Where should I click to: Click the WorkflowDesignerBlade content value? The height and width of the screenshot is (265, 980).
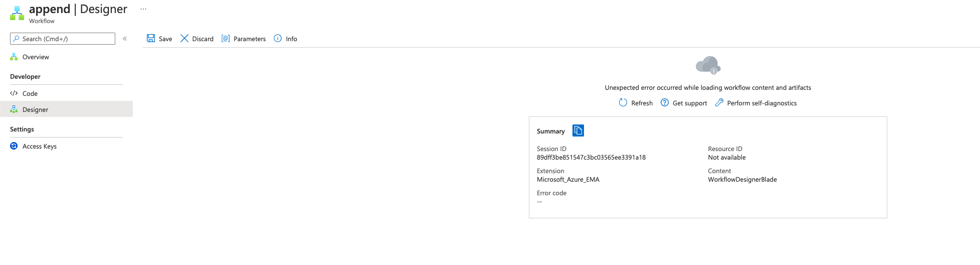coord(742,179)
